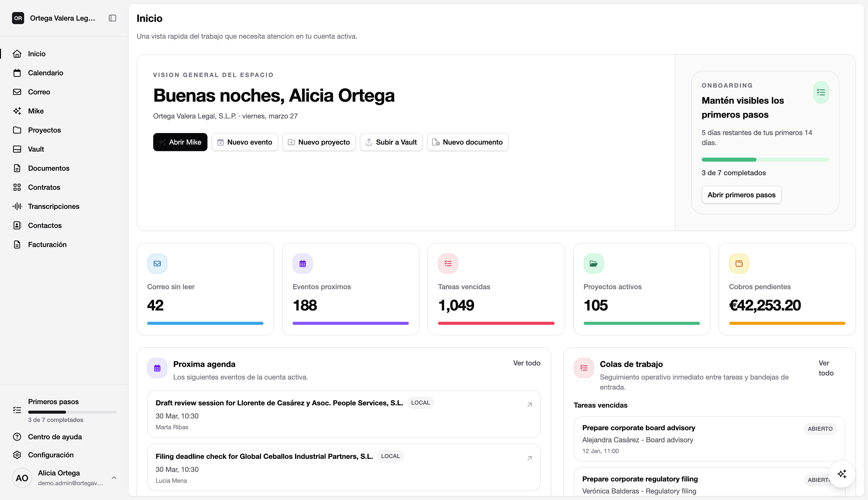Open Facturación from the sidebar
The image size is (868, 500).
(x=47, y=244)
